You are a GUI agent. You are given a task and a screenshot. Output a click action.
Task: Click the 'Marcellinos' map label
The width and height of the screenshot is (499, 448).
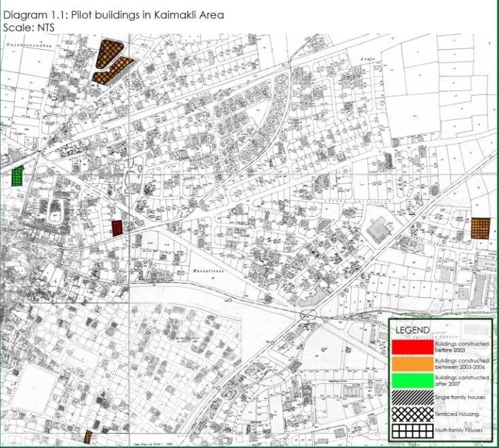[208, 271]
